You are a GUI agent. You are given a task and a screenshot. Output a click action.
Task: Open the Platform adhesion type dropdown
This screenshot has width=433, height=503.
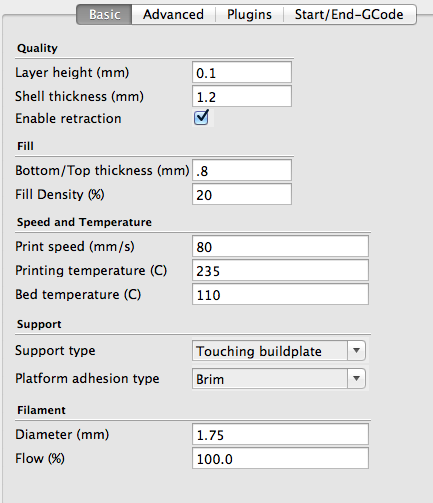click(279, 378)
